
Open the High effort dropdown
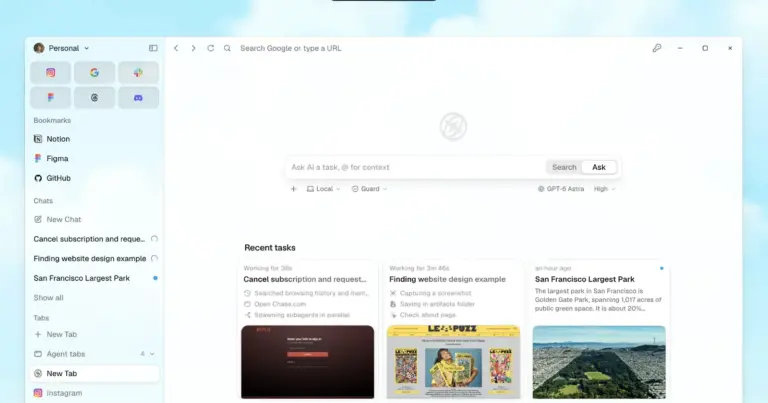(604, 189)
